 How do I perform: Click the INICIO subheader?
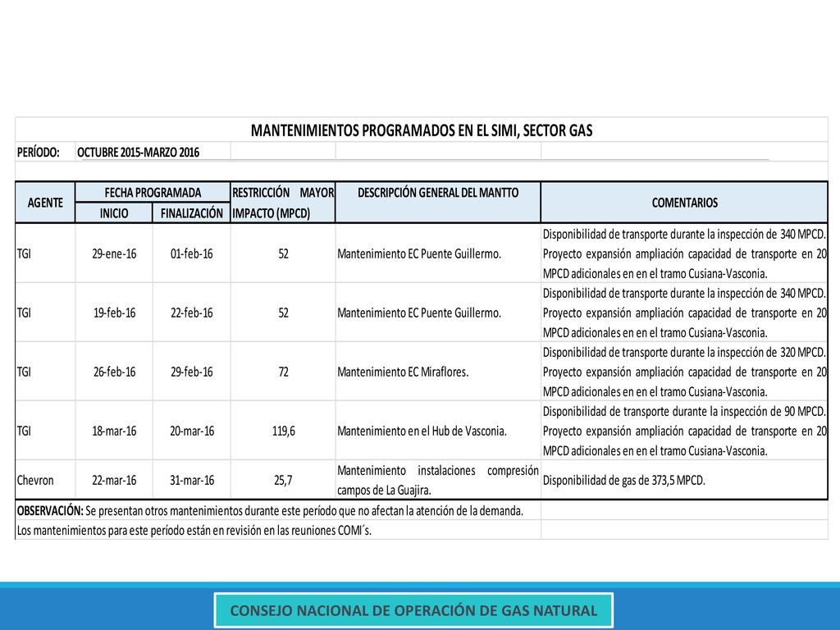[113, 213]
